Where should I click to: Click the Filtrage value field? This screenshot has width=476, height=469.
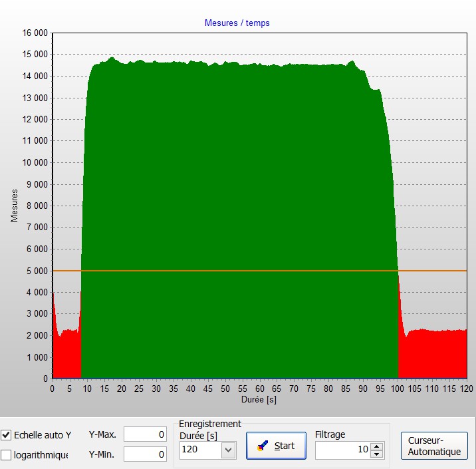pyautogui.click(x=342, y=450)
